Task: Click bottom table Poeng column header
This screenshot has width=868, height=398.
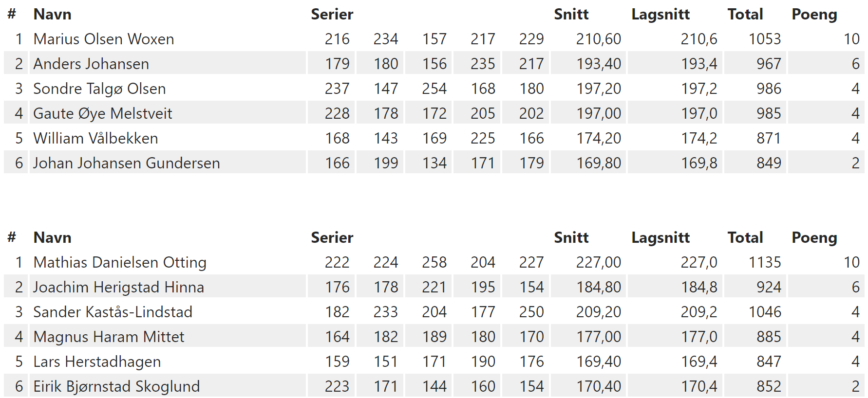Action: pos(814,237)
